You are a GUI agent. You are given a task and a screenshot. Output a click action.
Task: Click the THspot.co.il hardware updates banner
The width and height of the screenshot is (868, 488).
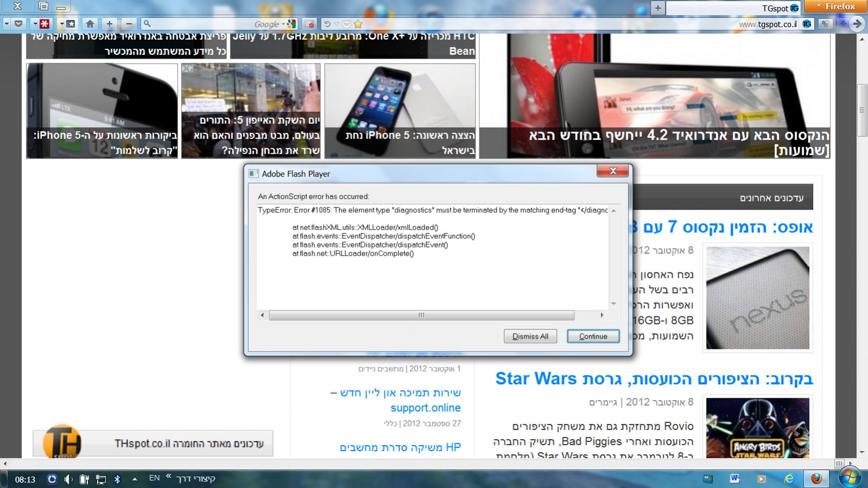tap(153, 443)
